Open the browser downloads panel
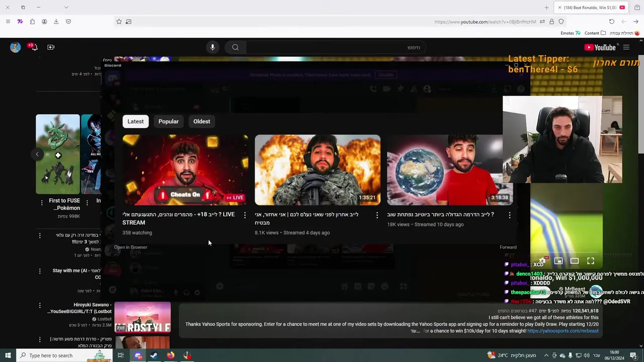 pyautogui.click(x=56, y=22)
